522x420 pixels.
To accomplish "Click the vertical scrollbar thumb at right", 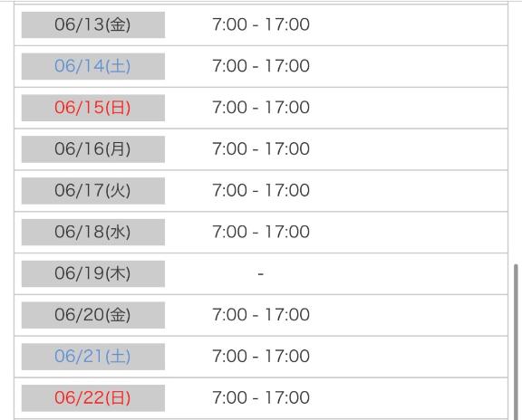I will (x=516, y=342).
